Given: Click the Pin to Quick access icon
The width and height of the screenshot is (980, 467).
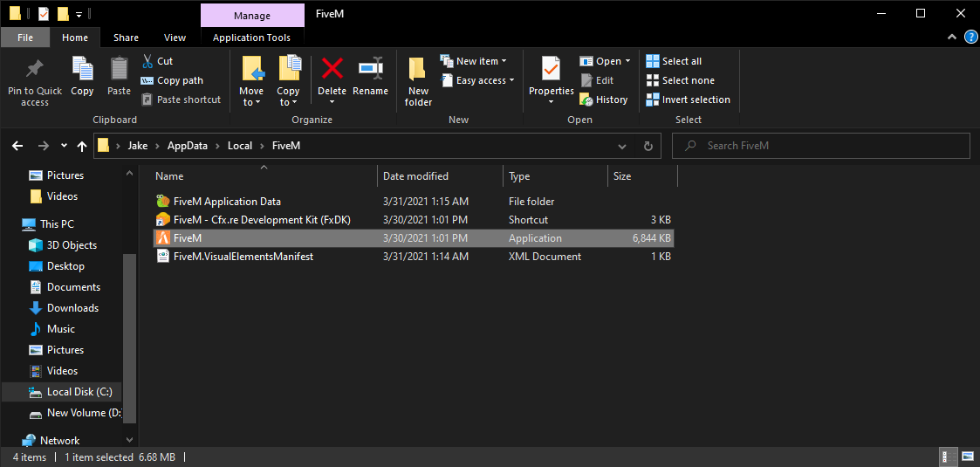Looking at the screenshot, I should coord(34,69).
